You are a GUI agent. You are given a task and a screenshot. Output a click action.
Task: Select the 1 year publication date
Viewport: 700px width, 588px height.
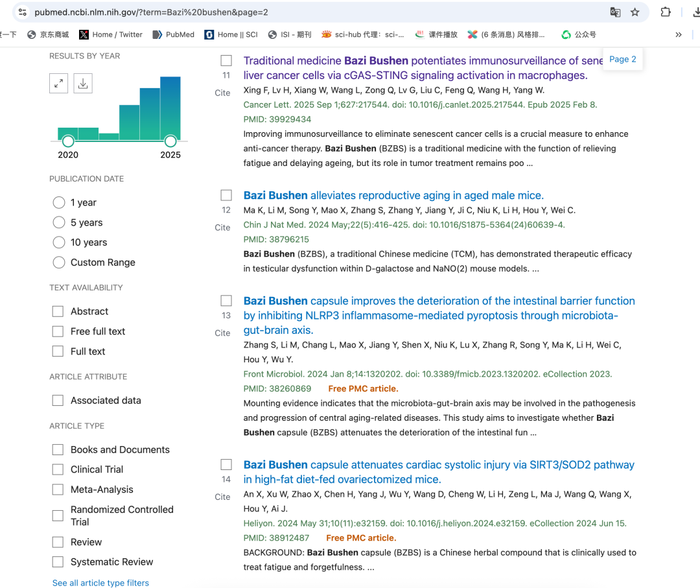pos(59,203)
